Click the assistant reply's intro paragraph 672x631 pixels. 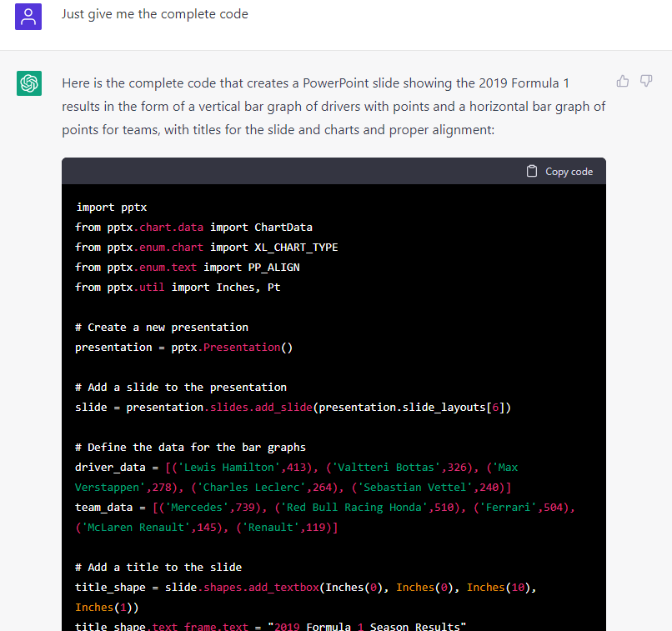(x=333, y=106)
